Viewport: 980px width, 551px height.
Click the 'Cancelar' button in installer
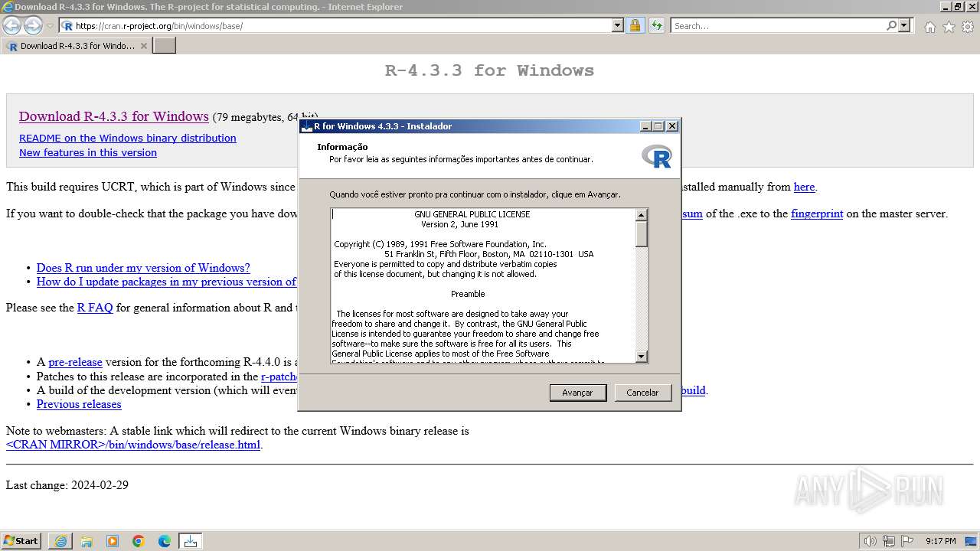click(x=642, y=393)
